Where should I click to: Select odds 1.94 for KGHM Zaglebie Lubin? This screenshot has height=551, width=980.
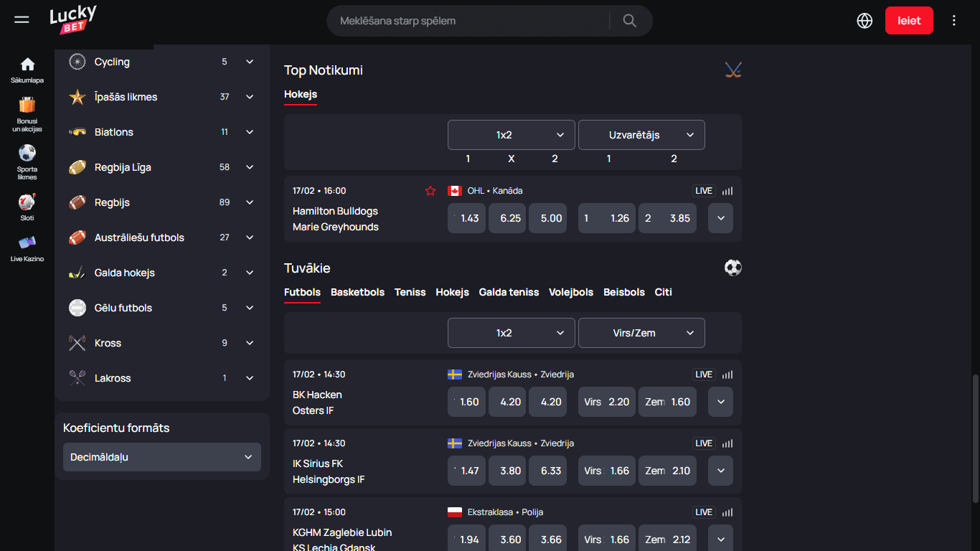(x=467, y=539)
